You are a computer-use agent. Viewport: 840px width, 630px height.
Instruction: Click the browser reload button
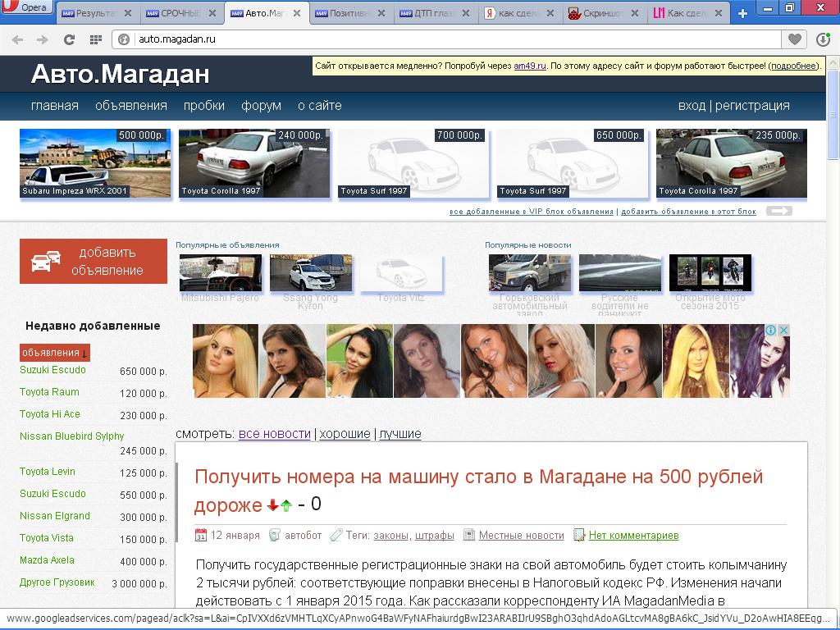[x=69, y=39]
